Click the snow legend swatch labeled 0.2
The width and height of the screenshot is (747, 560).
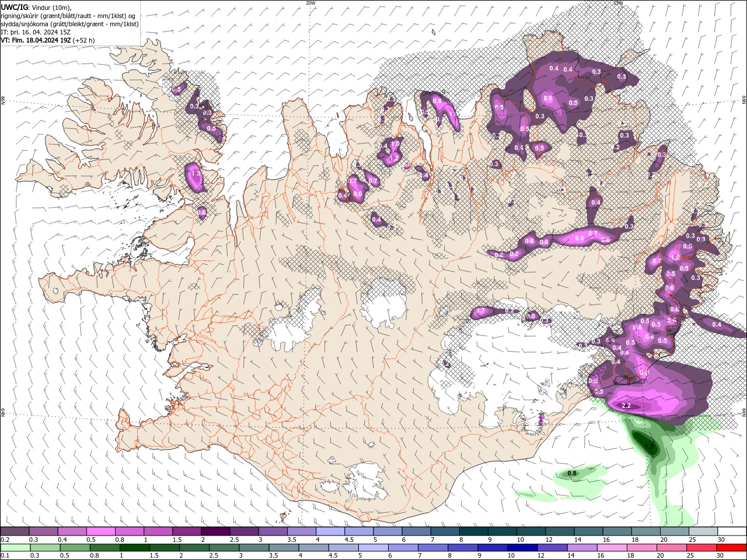coord(15,531)
